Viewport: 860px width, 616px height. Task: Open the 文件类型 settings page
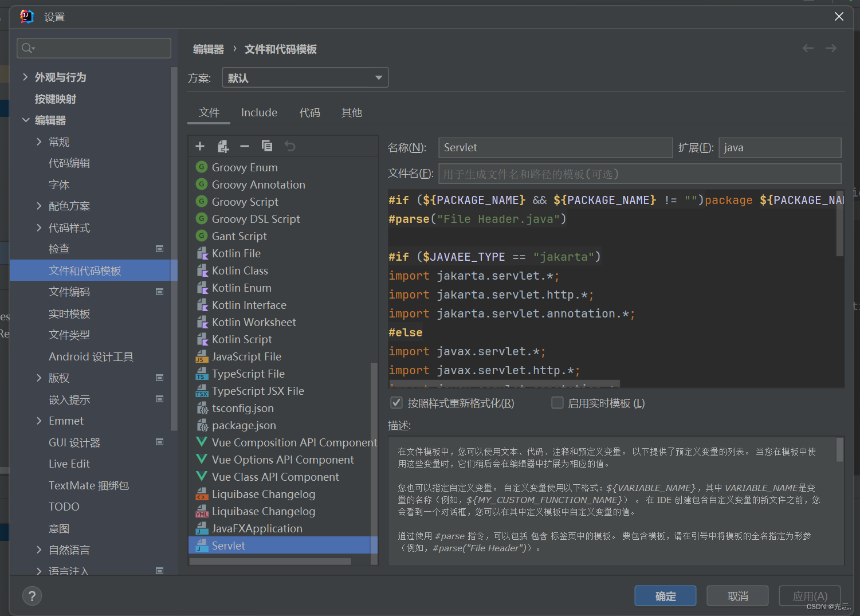69,335
